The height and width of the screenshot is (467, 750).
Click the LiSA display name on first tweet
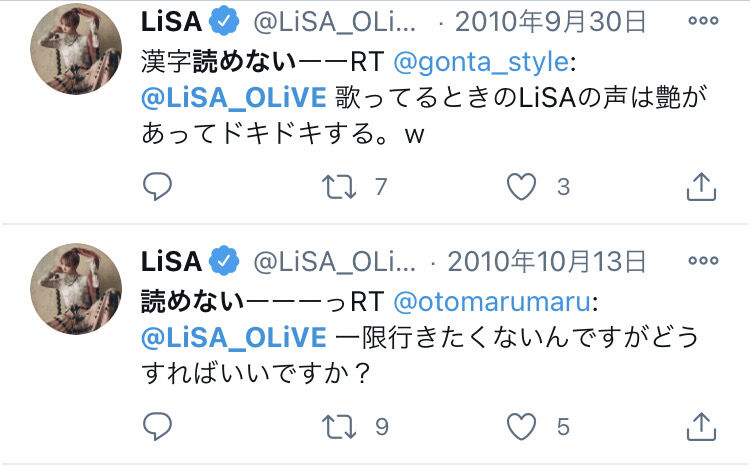click(171, 21)
